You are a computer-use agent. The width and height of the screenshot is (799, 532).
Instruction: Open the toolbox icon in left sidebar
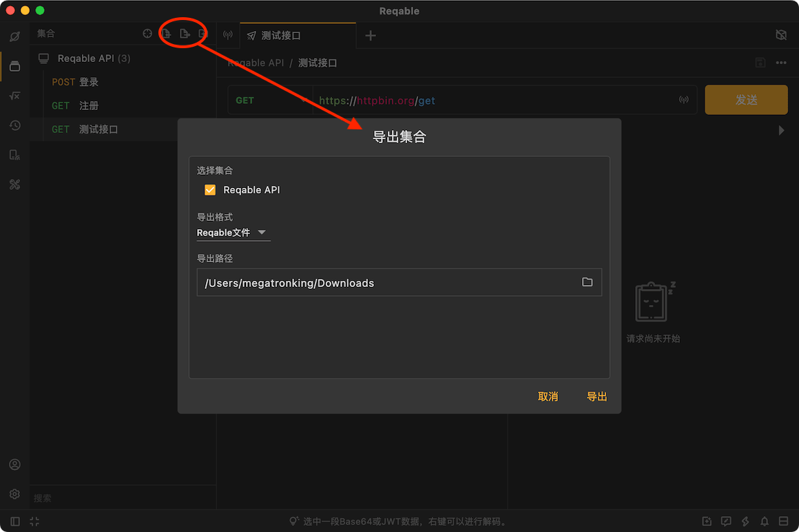coord(14,184)
